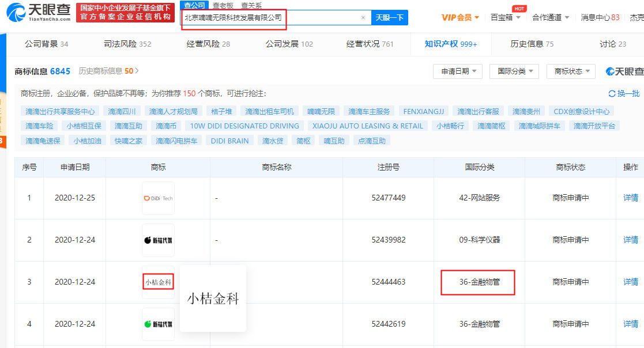The width and height of the screenshot is (644, 348).
Task: Open 详情 for registration 52477449
Action: (x=630, y=198)
